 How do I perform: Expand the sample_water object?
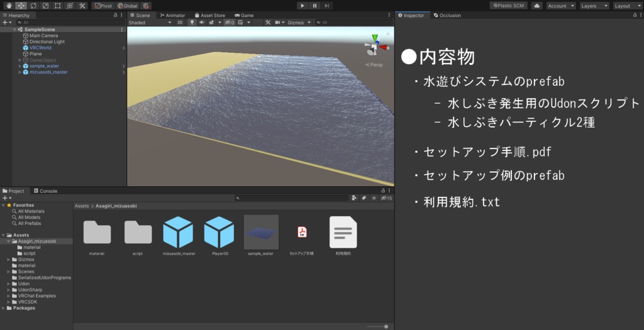[19, 66]
